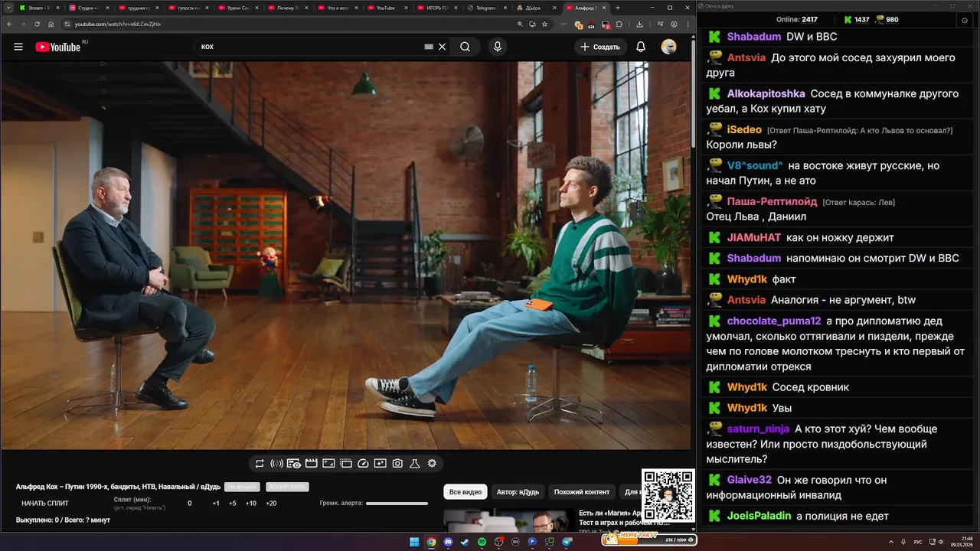This screenshot has width=980, height=551.
Task: Click the broadcast waves icon under video
Action: [x=277, y=463]
